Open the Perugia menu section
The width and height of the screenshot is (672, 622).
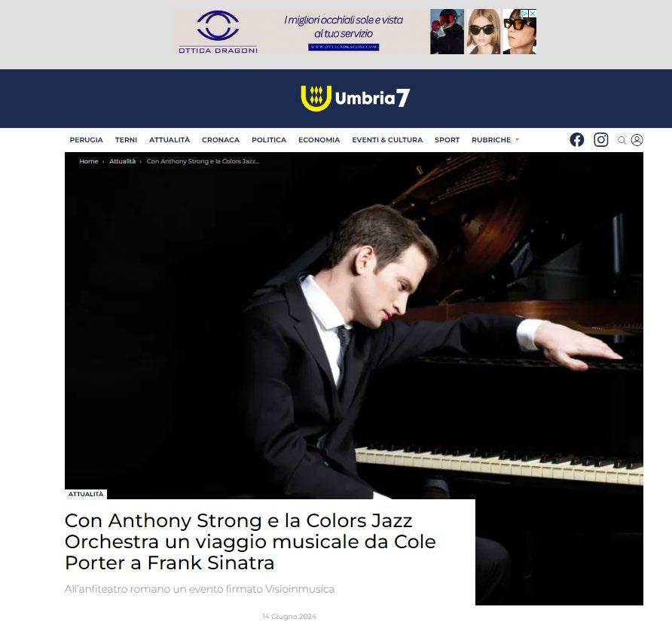pos(86,140)
